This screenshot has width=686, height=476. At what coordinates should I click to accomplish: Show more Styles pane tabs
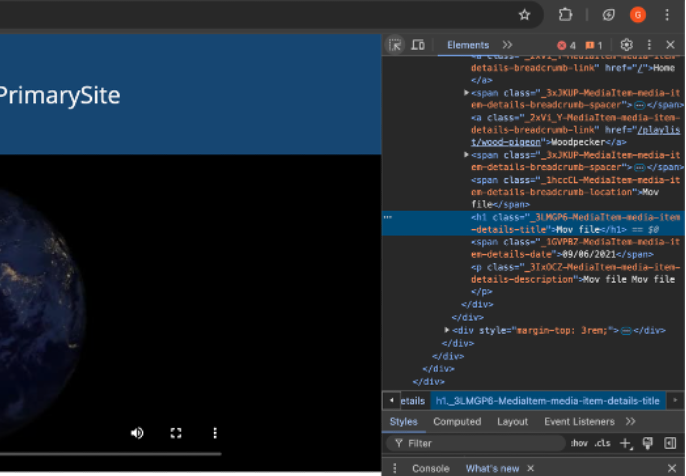point(630,422)
